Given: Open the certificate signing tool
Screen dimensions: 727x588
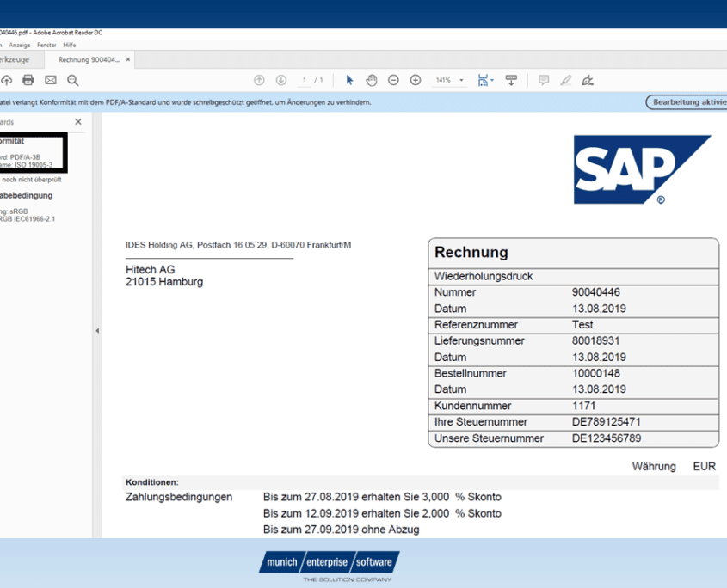Looking at the screenshot, I should pyautogui.click(x=588, y=80).
